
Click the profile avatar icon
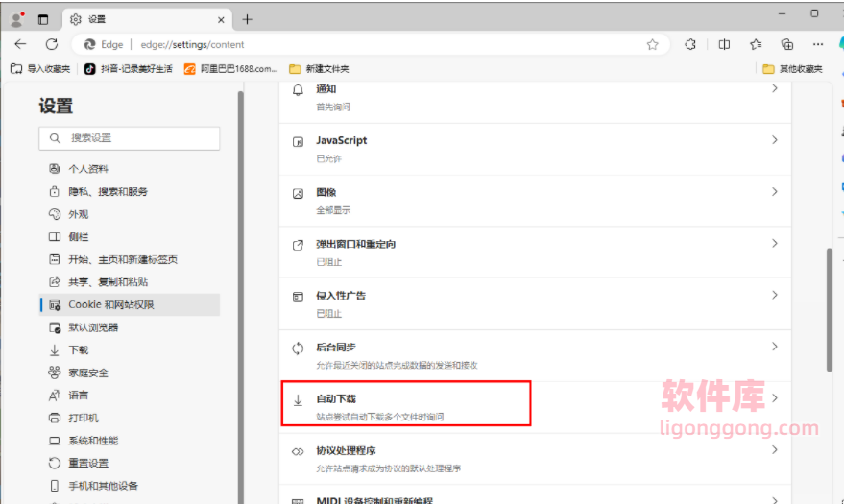[17, 19]
